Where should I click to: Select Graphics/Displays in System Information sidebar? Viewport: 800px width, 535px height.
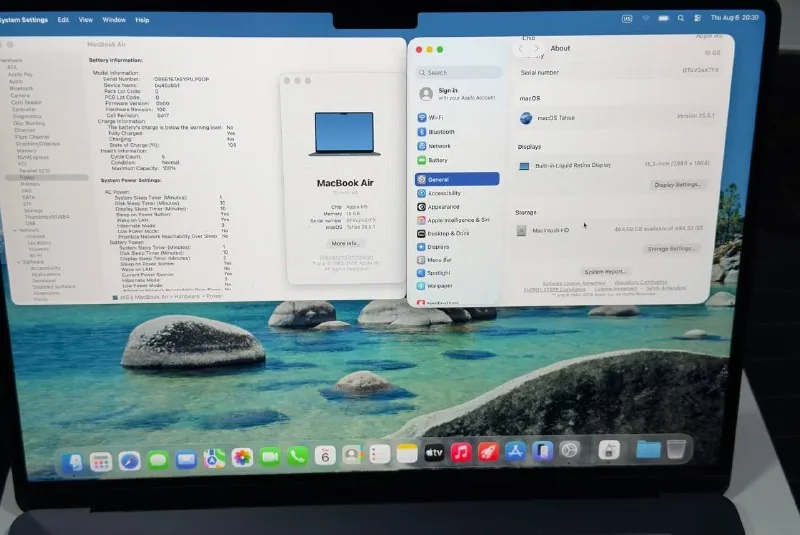(x=38, y=144)
